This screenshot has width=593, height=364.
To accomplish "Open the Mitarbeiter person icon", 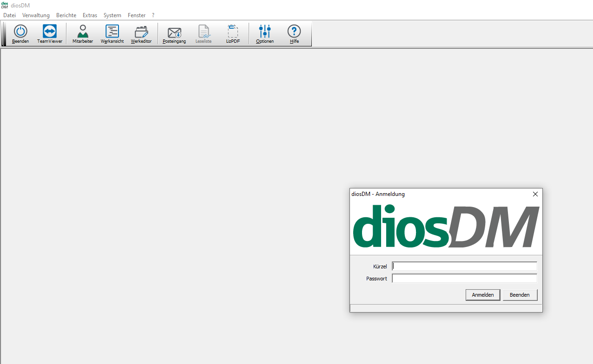I will (x=83, y=32).
